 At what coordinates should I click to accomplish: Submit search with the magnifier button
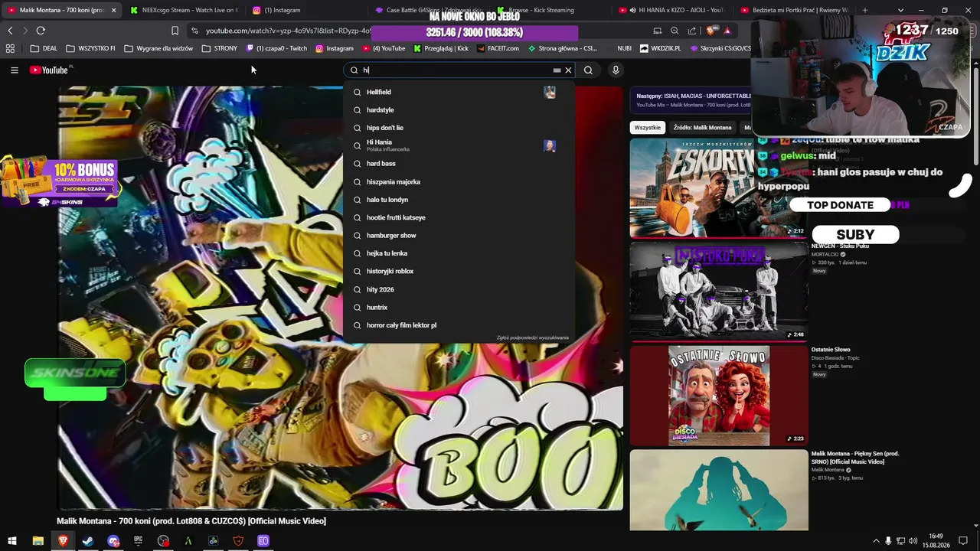pos(588,70)
